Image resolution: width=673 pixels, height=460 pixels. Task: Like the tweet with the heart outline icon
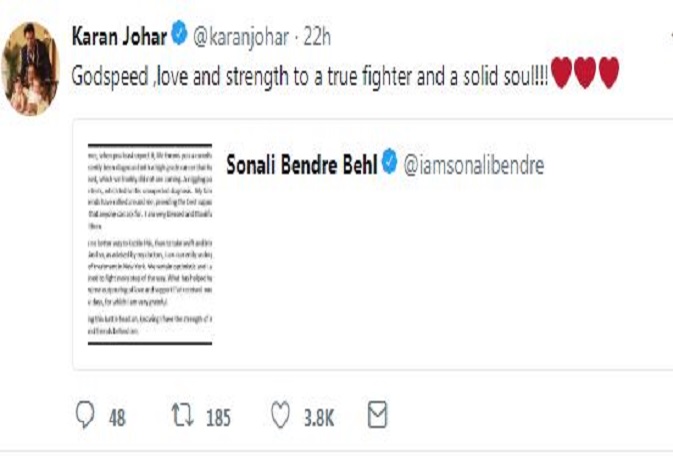pos(281,416)
